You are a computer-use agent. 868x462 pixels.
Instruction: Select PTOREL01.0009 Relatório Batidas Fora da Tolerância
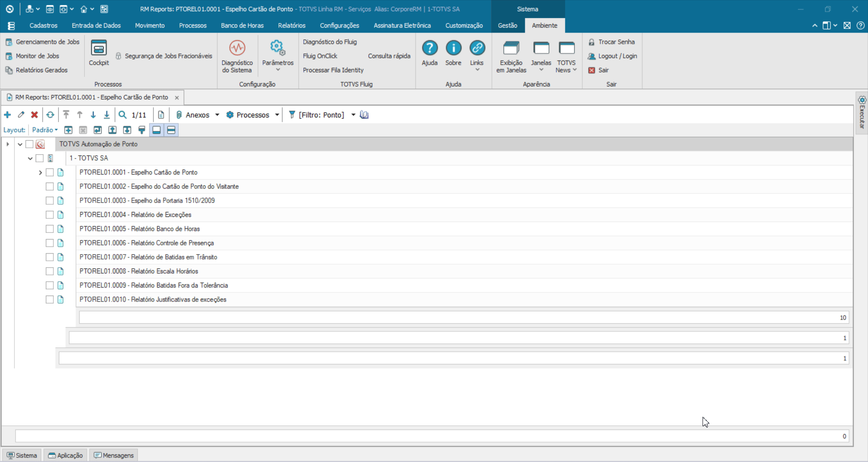[x=464, y=285]
